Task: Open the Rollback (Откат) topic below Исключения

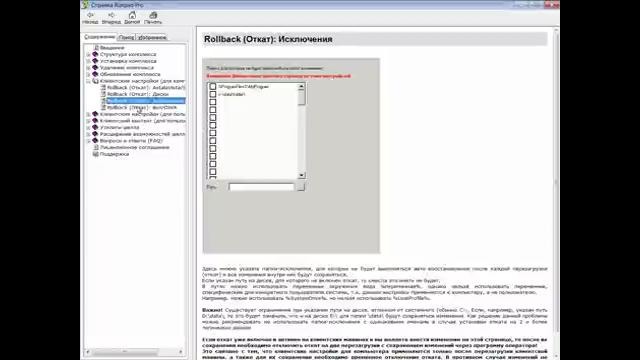Action: coord(142,107)
